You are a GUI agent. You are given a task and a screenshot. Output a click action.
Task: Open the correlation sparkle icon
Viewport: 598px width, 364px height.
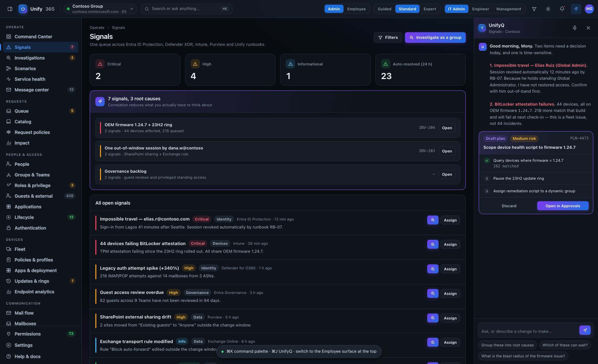click(100, 102)
